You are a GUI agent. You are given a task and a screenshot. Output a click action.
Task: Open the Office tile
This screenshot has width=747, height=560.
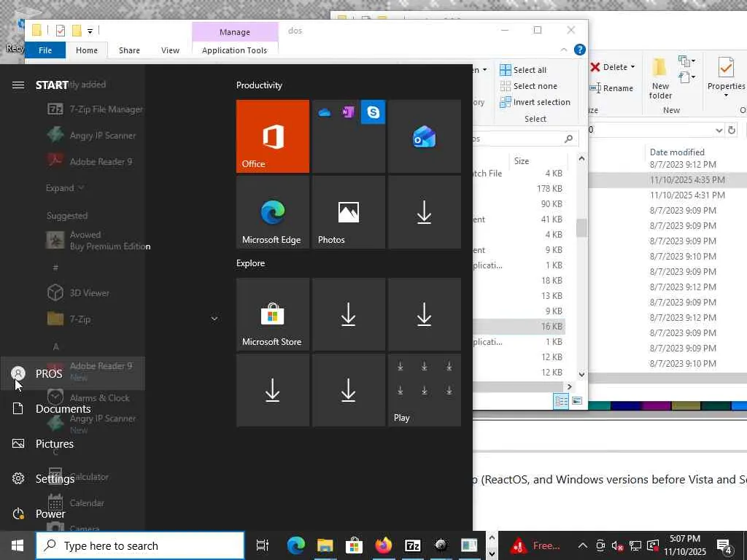pos(273,136)
